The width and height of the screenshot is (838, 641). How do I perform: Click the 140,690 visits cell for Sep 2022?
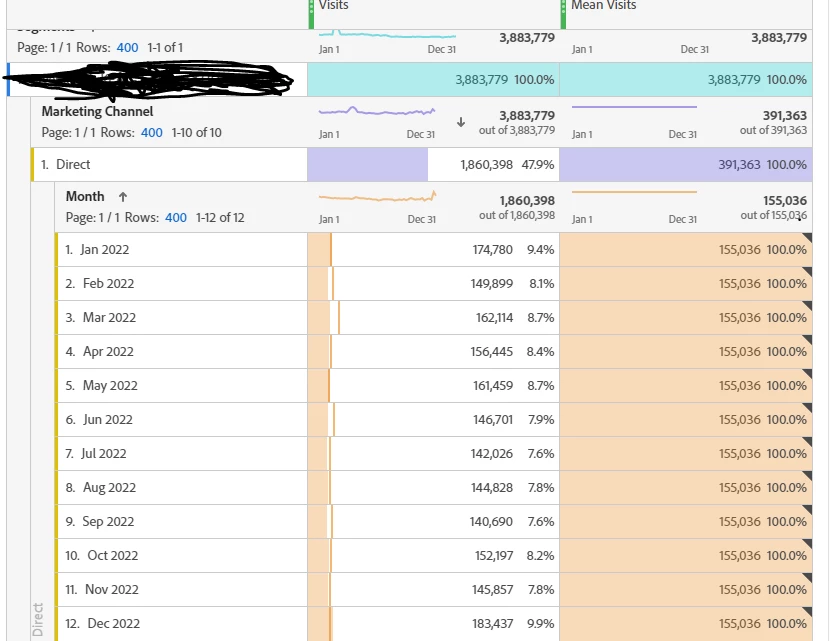click(x=433, y=521)
